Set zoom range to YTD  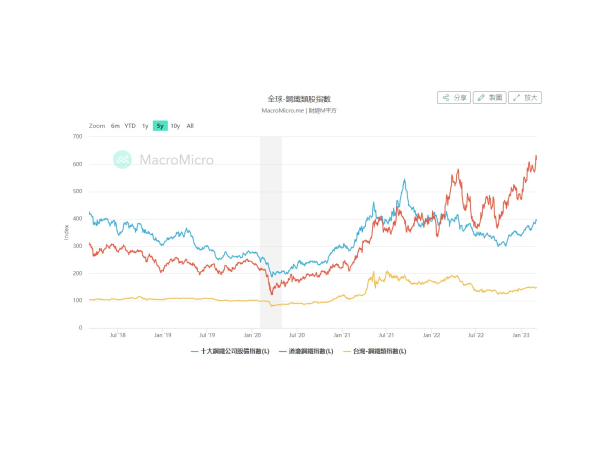point(130,126)
